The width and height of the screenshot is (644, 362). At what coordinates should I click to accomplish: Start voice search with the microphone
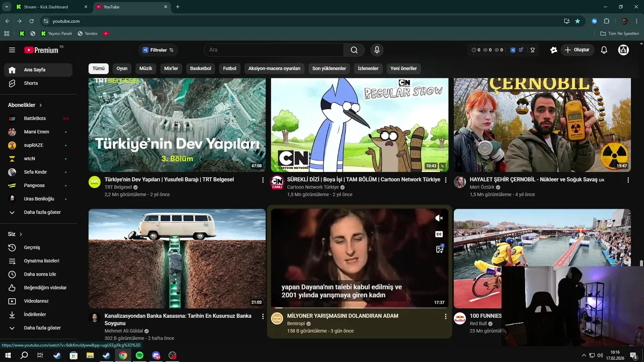pyautogui.click(x=376, y=50)
